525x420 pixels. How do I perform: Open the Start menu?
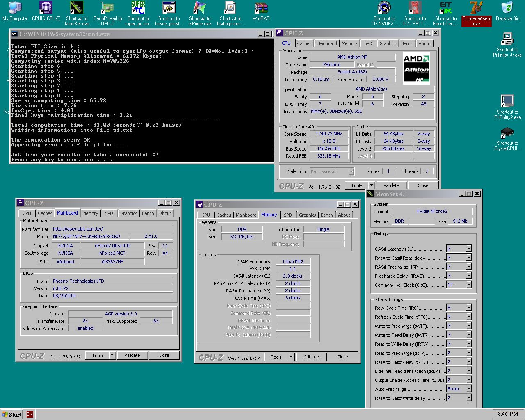click(11, 414)
